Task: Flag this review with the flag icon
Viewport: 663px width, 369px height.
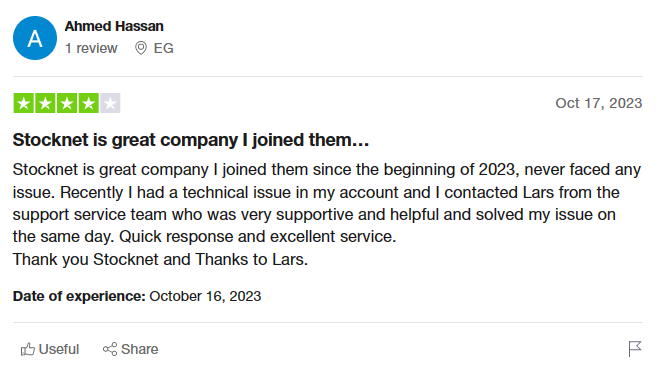Action: (x=635, y=349)
